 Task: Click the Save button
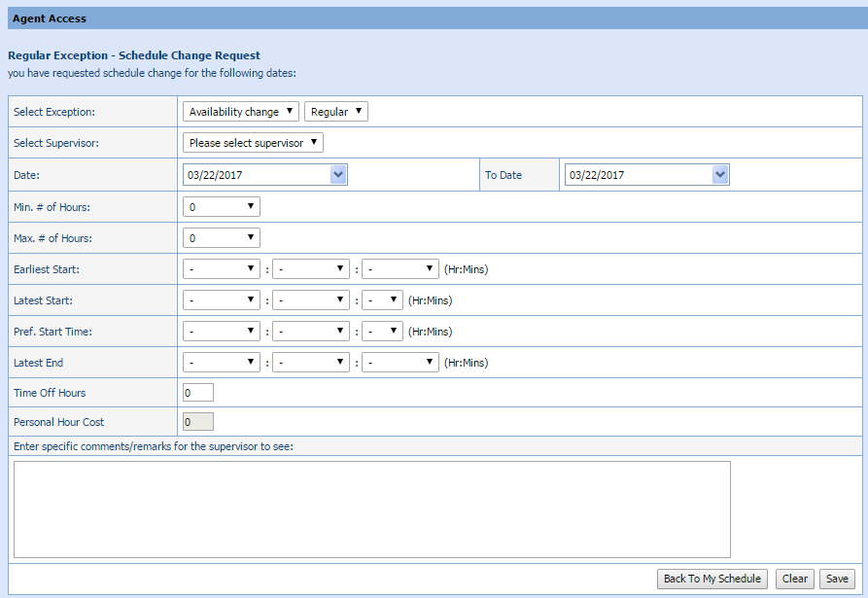[x=836, y=579]
